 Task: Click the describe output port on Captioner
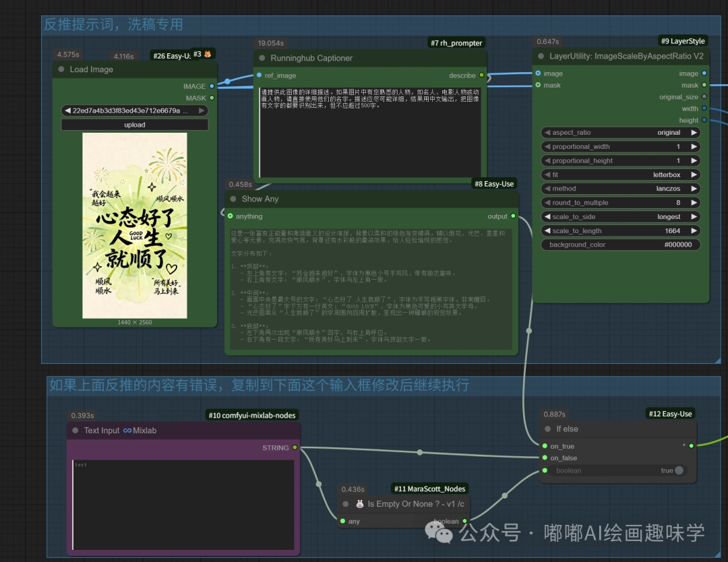481,75
